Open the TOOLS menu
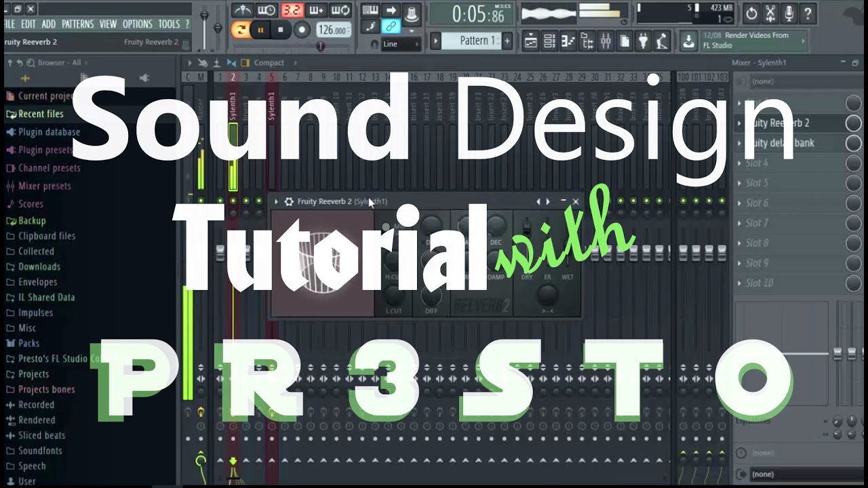 [x=169, y=24]
